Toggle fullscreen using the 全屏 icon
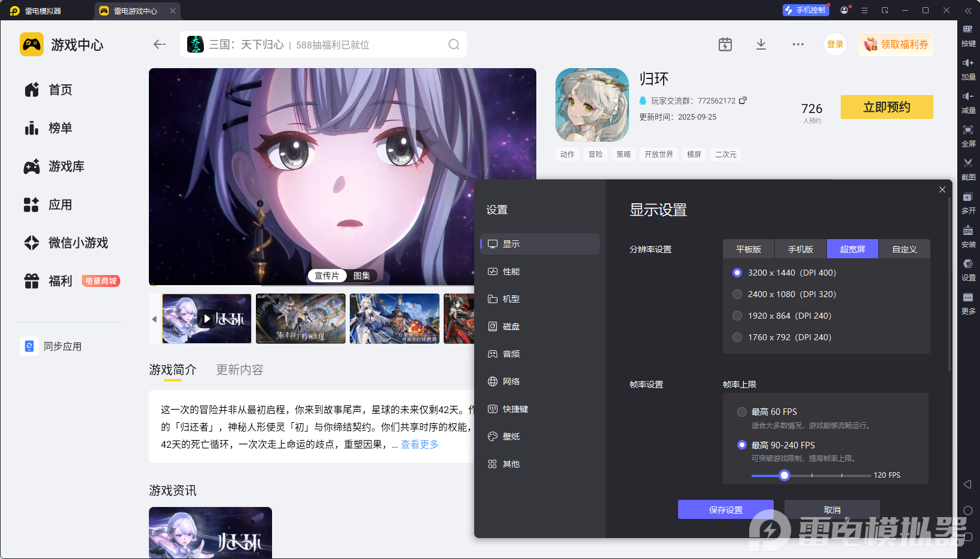 968,130
